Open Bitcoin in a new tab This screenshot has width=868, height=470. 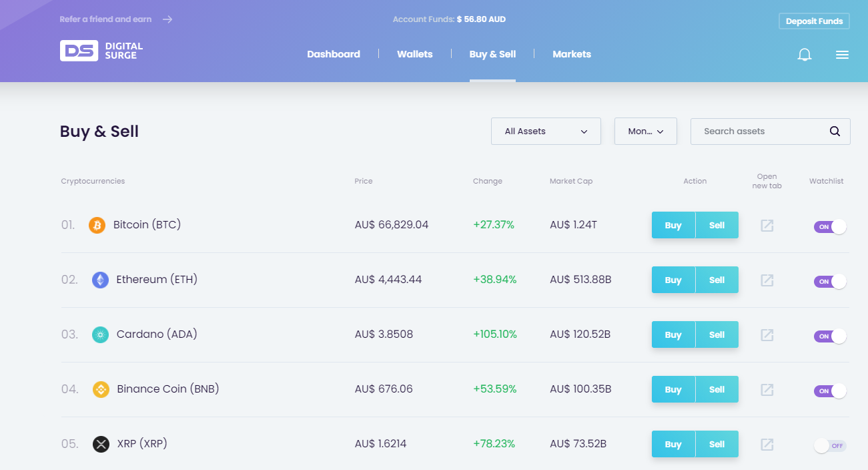pyautogui.click(x=767, y=225)
